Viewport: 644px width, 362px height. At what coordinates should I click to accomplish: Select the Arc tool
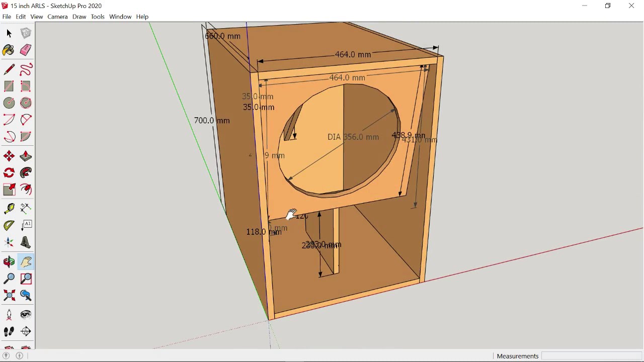[9, 120]
